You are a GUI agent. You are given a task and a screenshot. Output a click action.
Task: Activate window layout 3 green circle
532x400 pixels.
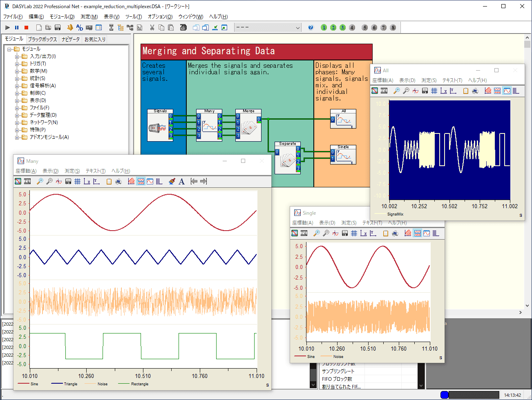click(343, 27)
